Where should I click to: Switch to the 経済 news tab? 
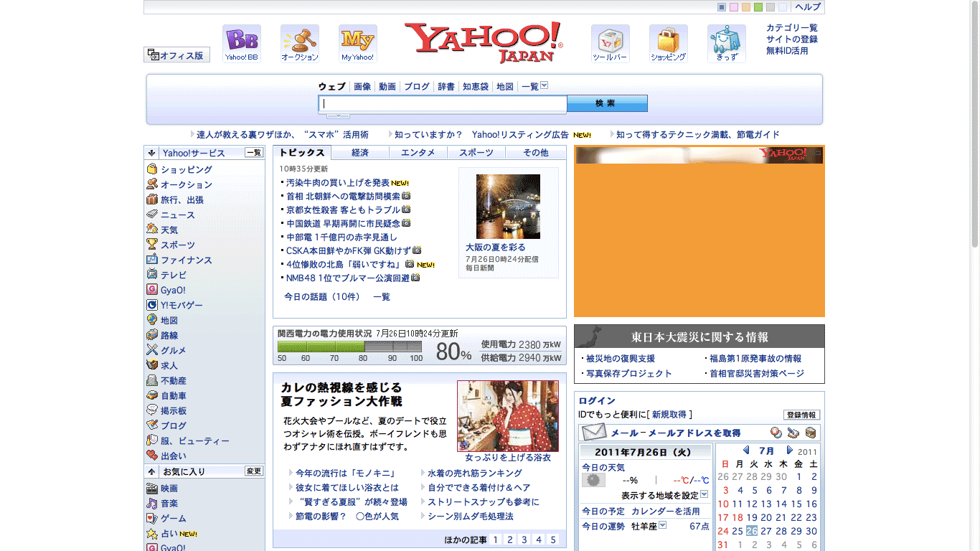coord(360,153)
